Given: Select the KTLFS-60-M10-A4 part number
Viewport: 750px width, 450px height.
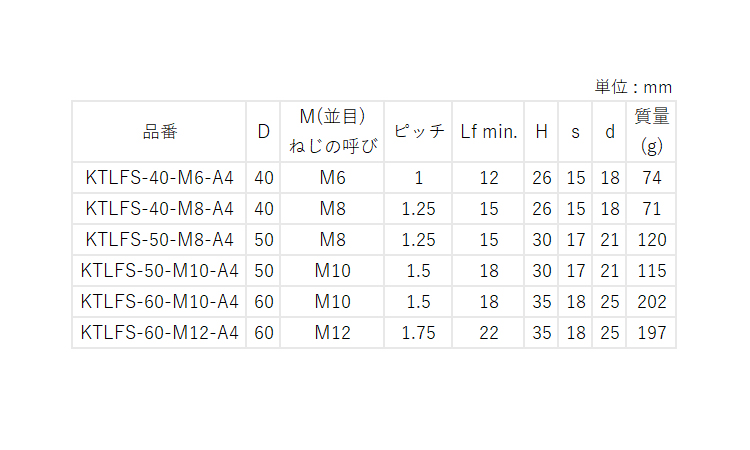Looking at the screenshot, I should (160, 302).
